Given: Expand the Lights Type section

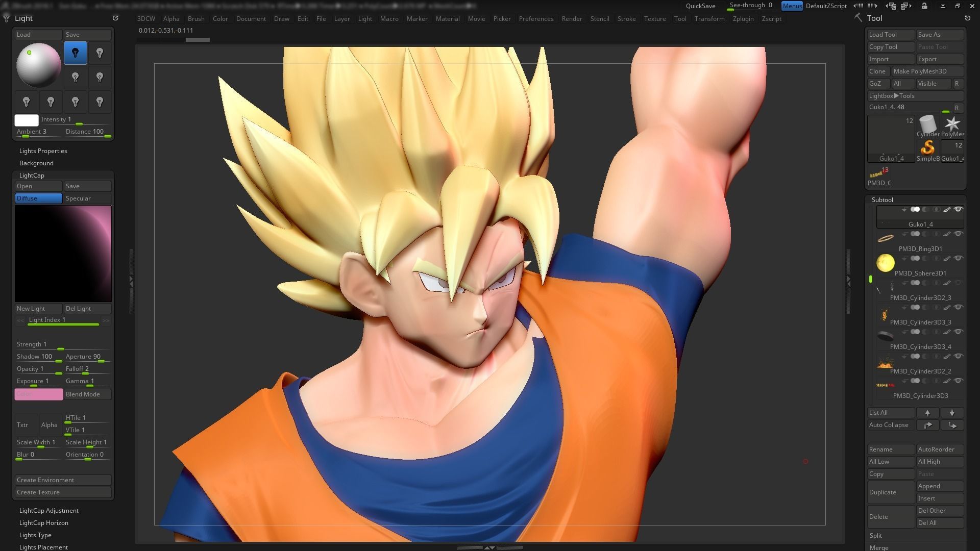Looking at the screenshot, I should click(35, 535).
